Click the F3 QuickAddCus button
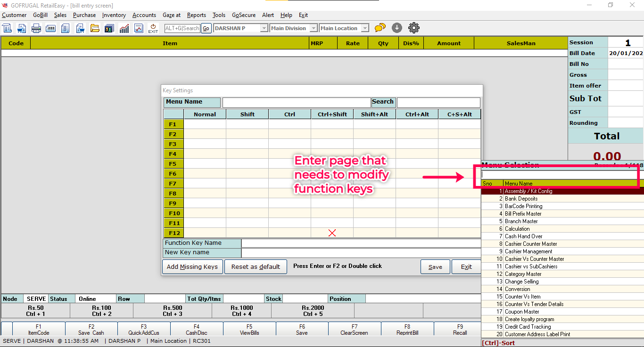The height and width of the screenshot is (347, 644). [144, 330]
